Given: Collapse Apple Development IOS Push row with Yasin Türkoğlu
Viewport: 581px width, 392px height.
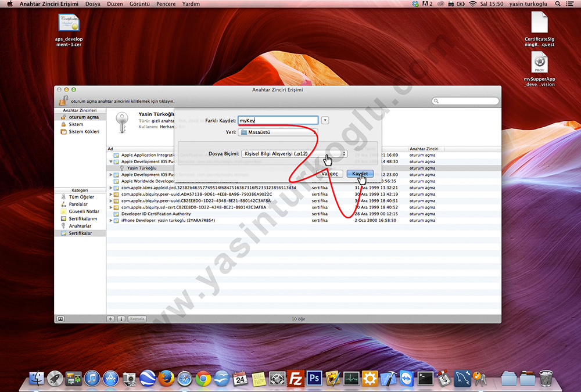Looking at the screenshot, I should (111, 162).
